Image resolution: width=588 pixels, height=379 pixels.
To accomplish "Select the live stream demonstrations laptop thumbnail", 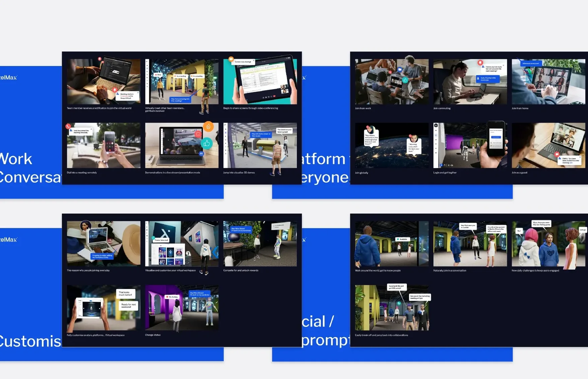I will pos(181,145).
